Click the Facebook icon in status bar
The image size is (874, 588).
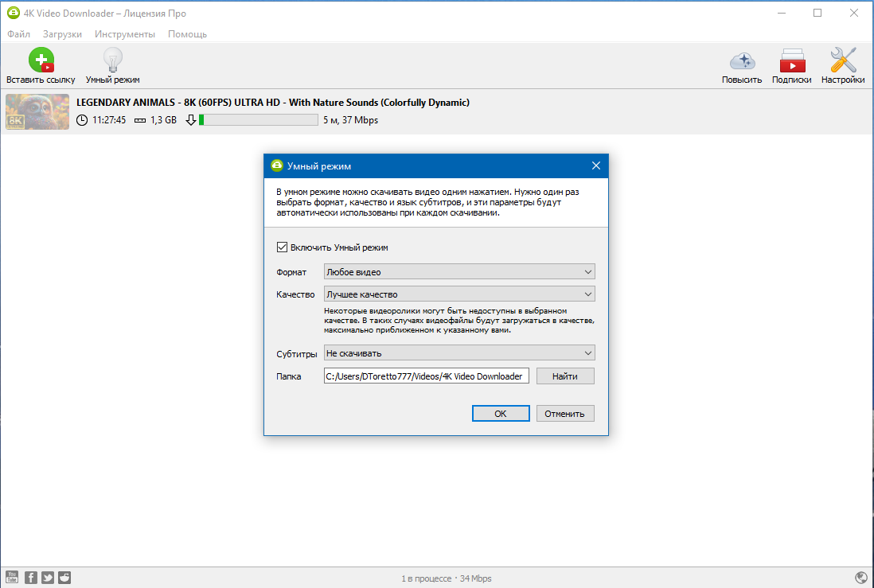[x=31, y=578]
